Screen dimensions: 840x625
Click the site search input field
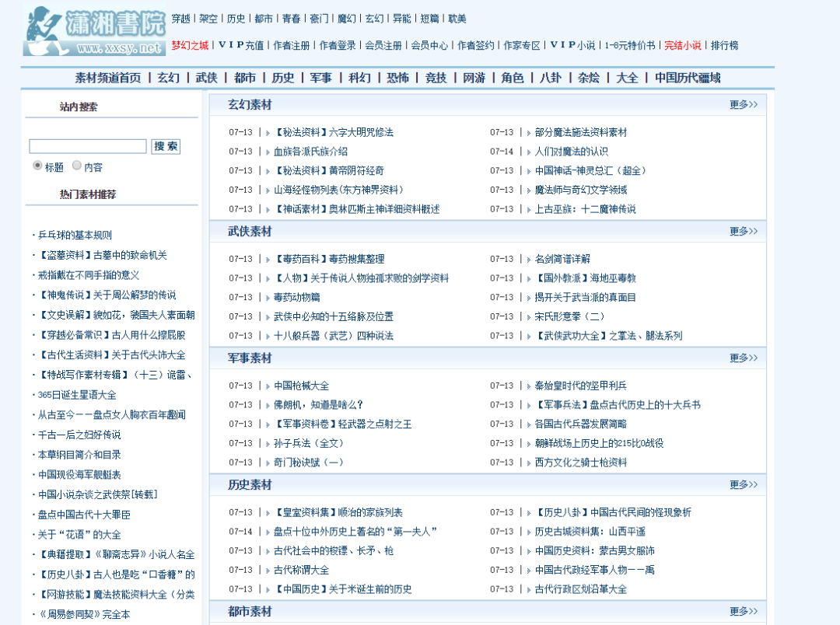pos(88,146)
